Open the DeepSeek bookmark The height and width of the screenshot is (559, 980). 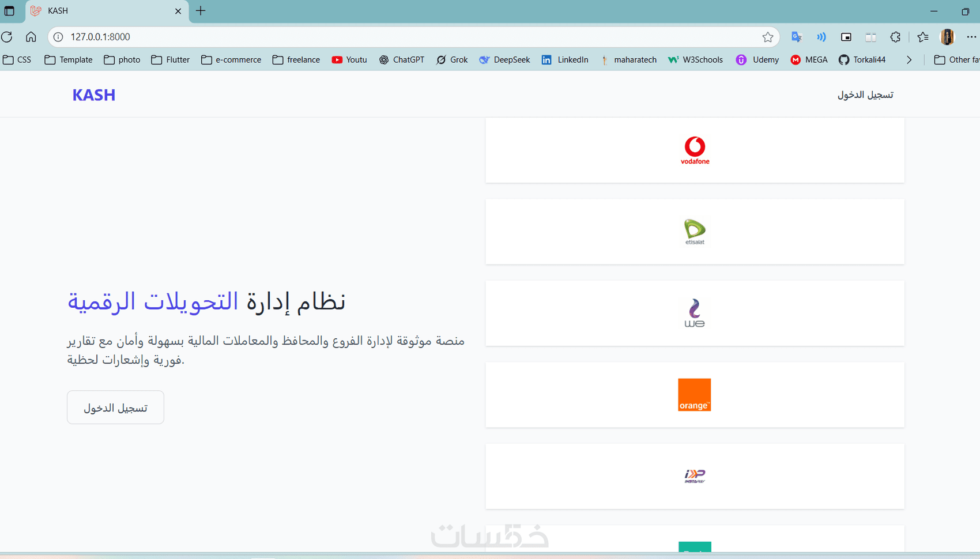tap(504, 60)
